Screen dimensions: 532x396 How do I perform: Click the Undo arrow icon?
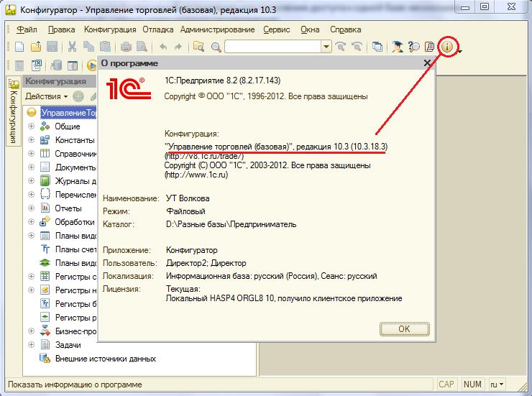(163, 47)
